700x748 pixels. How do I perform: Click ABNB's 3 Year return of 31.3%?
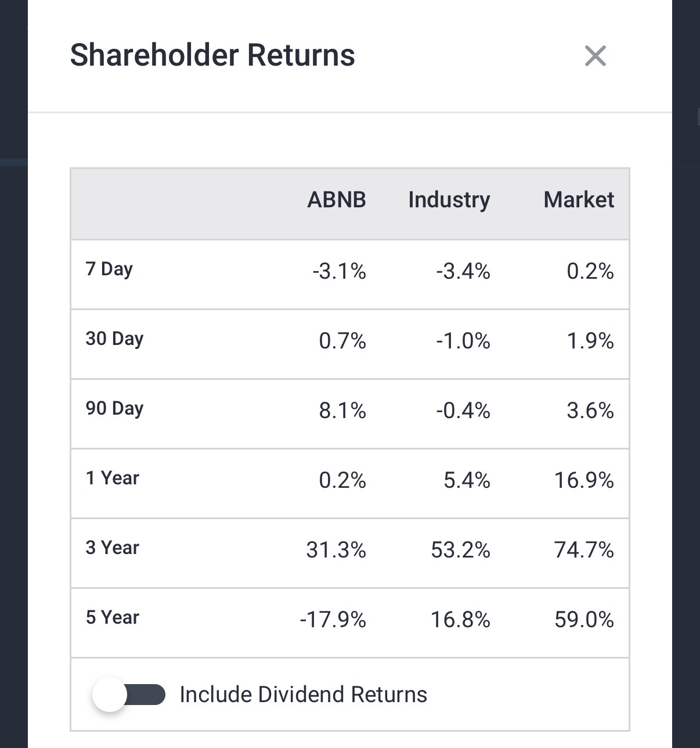[x=336, y=550]
